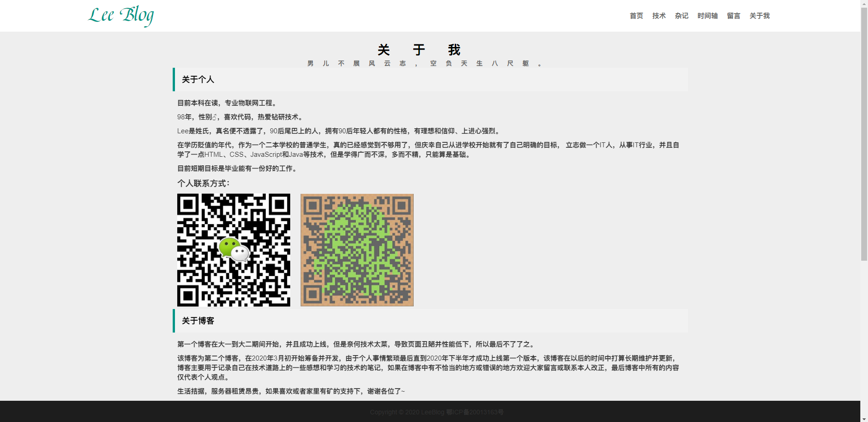Screen dimensions: 868x422
Task: Click the 鄂ICP备20013163号 footer link
Action: tap(475, 412)
